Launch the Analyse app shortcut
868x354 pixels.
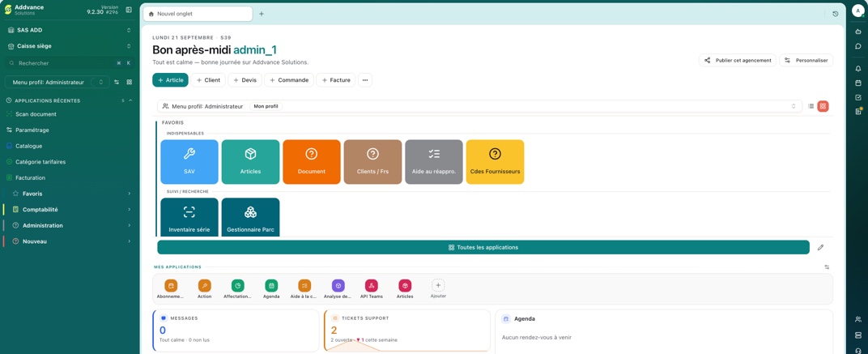point(338,289)
